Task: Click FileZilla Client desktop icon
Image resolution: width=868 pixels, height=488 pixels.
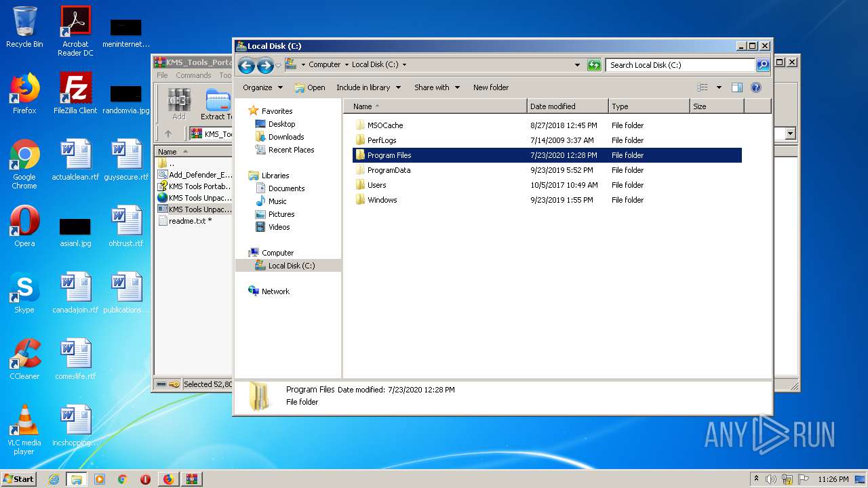Action: click(75, 94)
